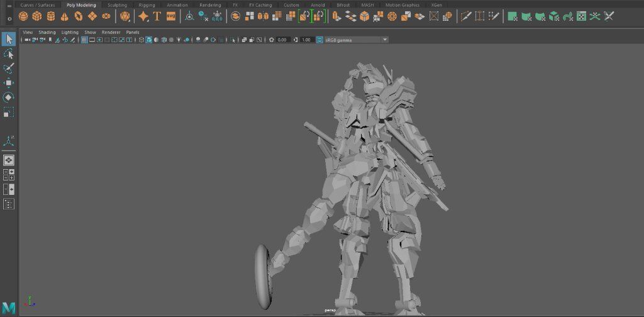Open the Lighting panel menu

[70, 32]
